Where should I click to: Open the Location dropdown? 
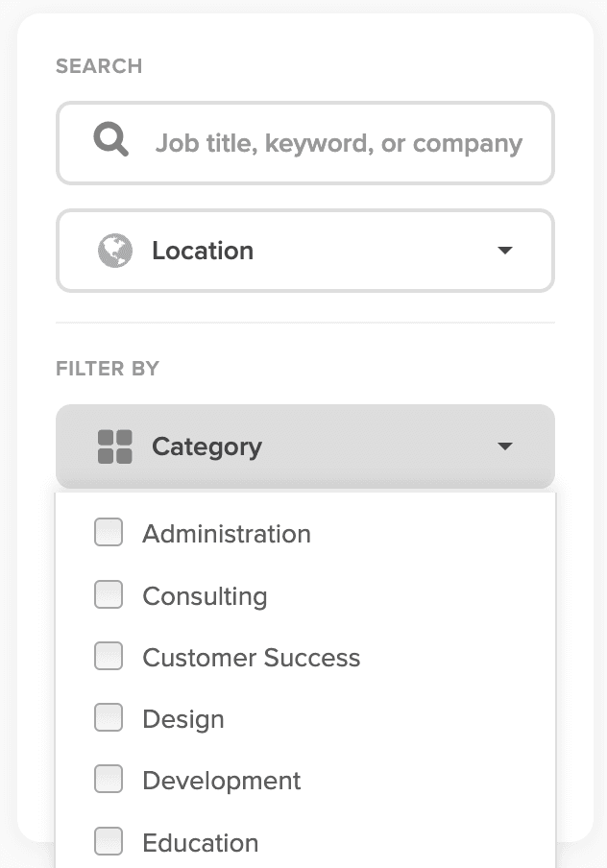point(304,251)
